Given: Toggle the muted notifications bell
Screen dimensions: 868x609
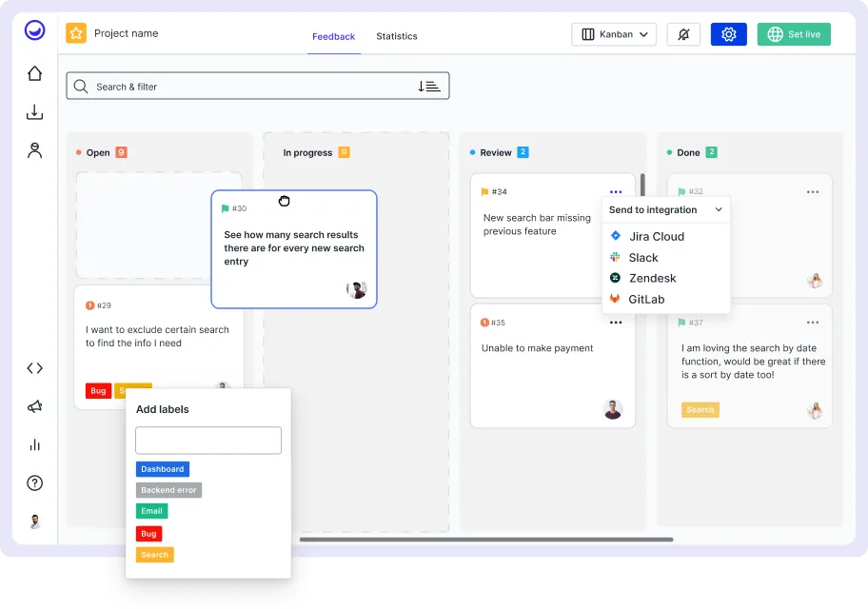Looking at the screenshot, I should pos(683,33).
